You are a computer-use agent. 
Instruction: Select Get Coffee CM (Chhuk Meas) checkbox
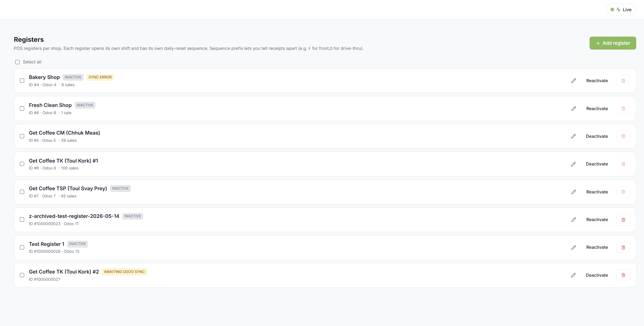click(22, 136)
